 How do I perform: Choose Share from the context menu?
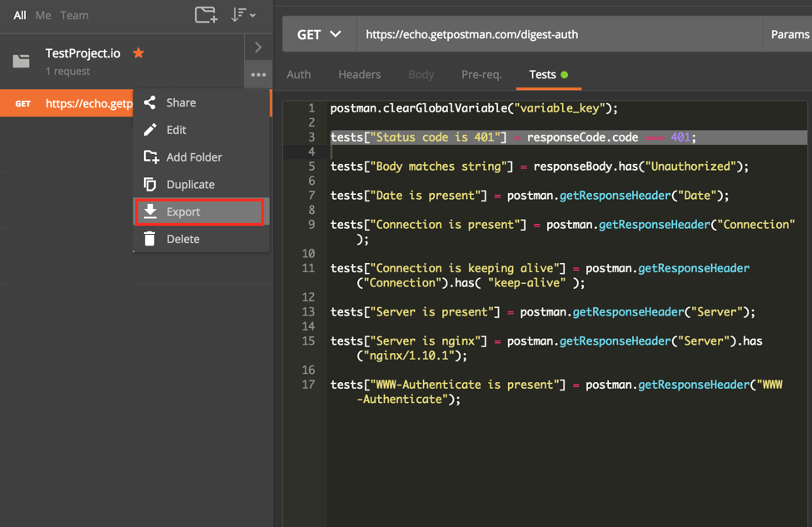202,102
